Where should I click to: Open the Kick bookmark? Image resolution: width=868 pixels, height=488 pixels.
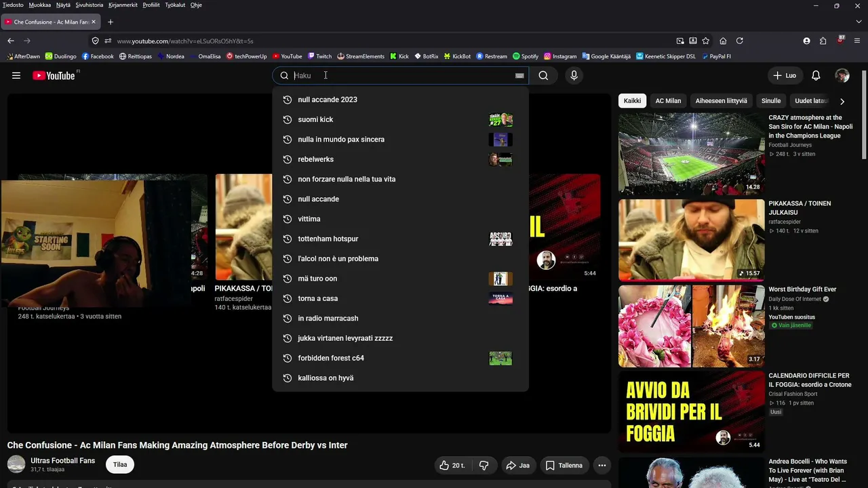coord(399,56)
